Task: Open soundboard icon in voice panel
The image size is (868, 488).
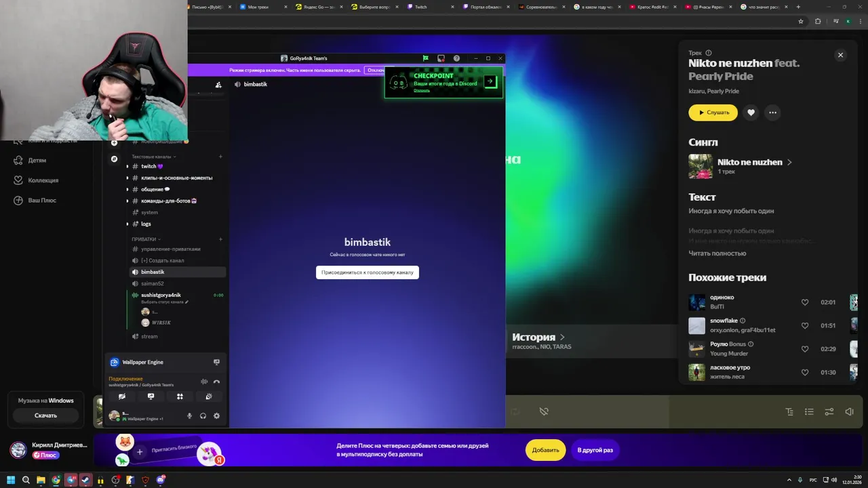Action: pos(209,396)
